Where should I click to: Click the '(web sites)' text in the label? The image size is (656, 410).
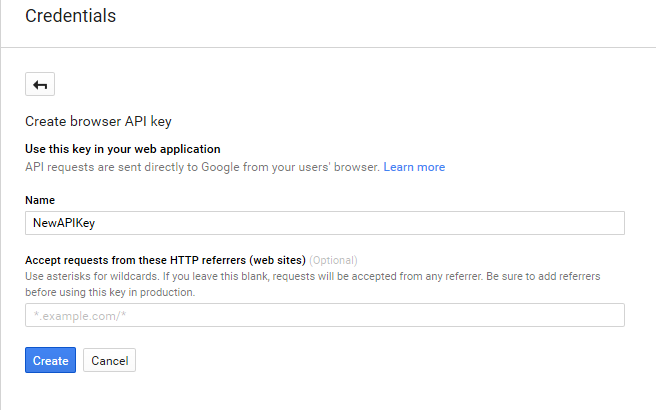277,260
